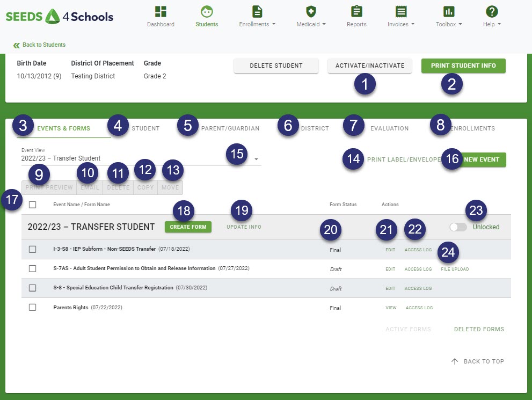The width and height of the screenshot is (532, 400).
Task: Expand the Toolbox menu arrow
Action: click(461, 24)
